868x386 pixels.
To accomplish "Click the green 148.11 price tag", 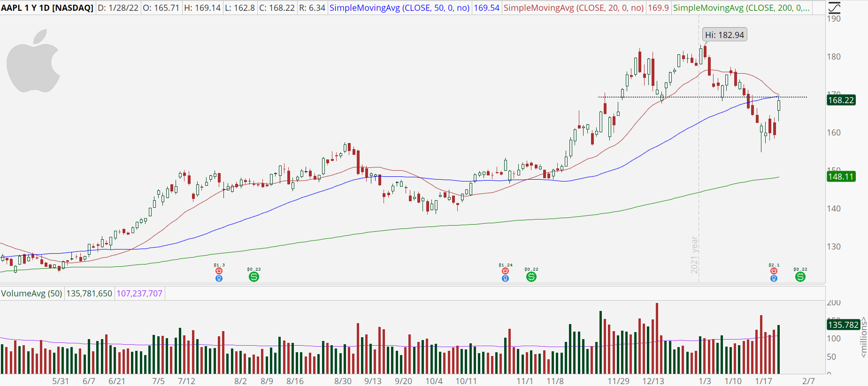I will click(841, 176).
